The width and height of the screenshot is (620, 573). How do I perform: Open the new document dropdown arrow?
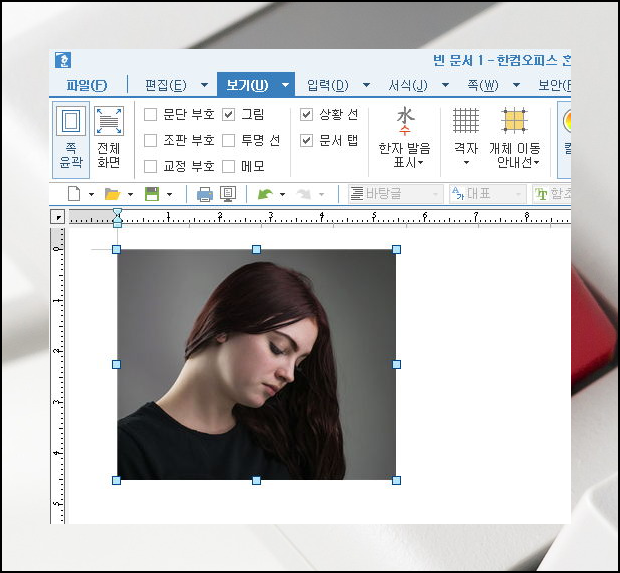91,195
